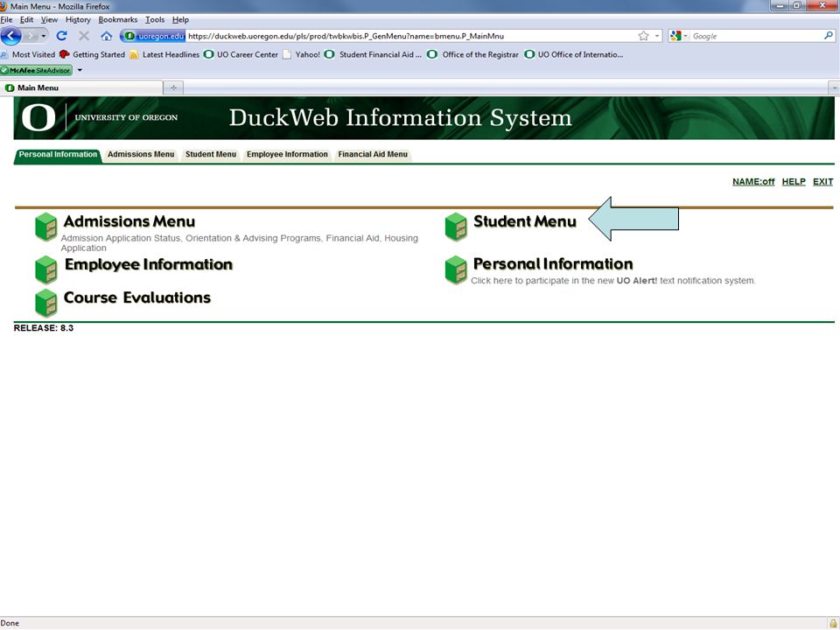Click the Course Evaluations cabinet icon

(46, 303)
